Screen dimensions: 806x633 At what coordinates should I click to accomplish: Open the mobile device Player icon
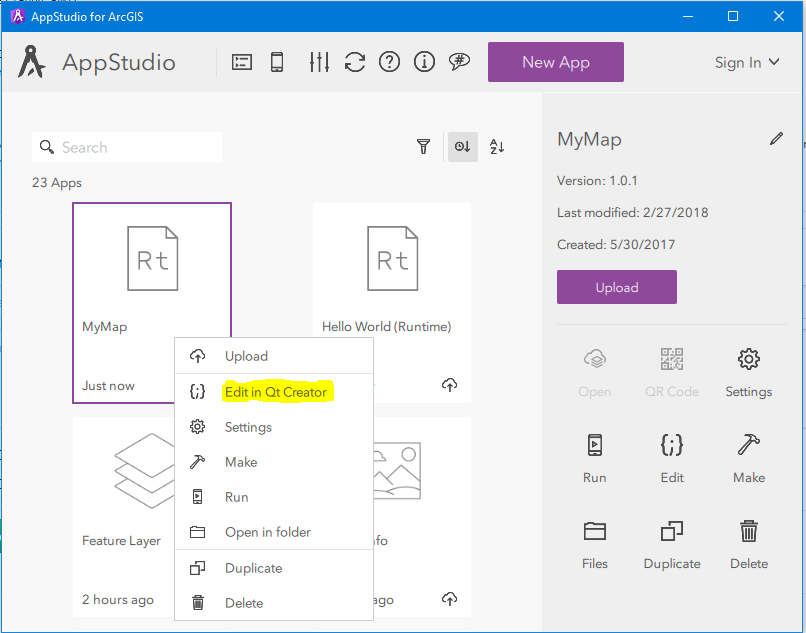point(277,62)
